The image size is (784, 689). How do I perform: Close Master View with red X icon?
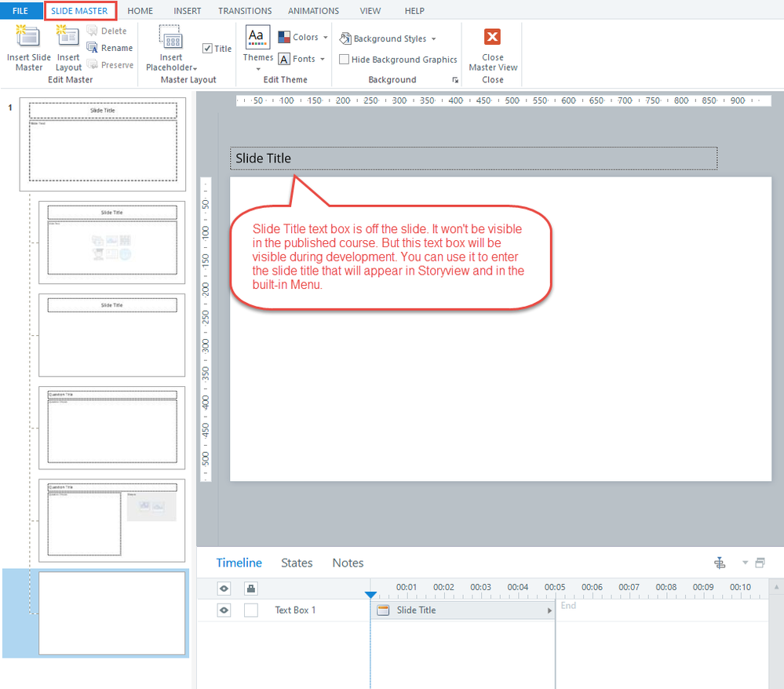point(492,38)
